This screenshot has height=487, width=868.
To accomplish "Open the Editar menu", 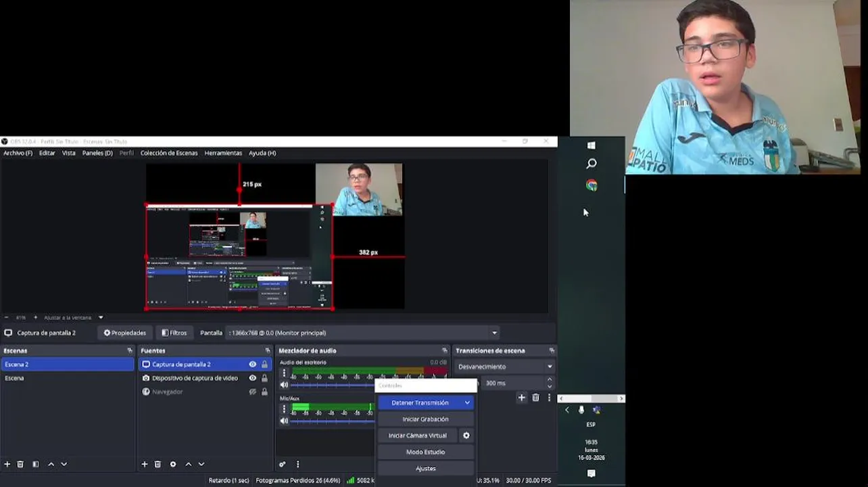I will [x=47, y=153].
